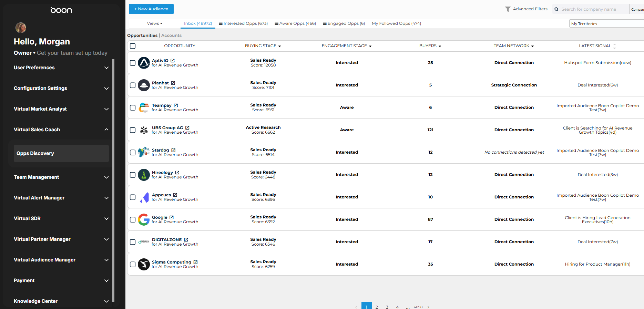
Task: Switch to Inbox (48972) tab
Action: pyautogui.click(x=198, y=23)
